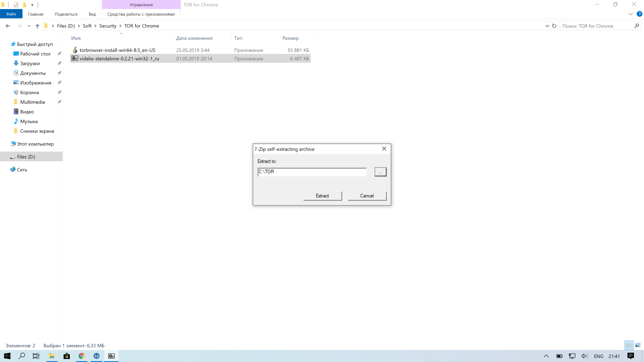
Task: Open Документы in sidebar
Action: pos(33,73)
